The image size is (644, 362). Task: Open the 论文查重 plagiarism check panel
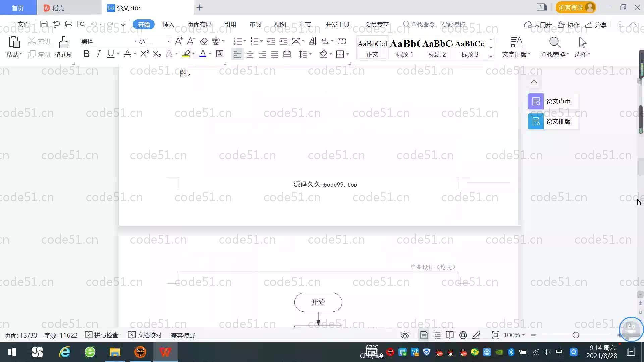[x=553, y=101]
